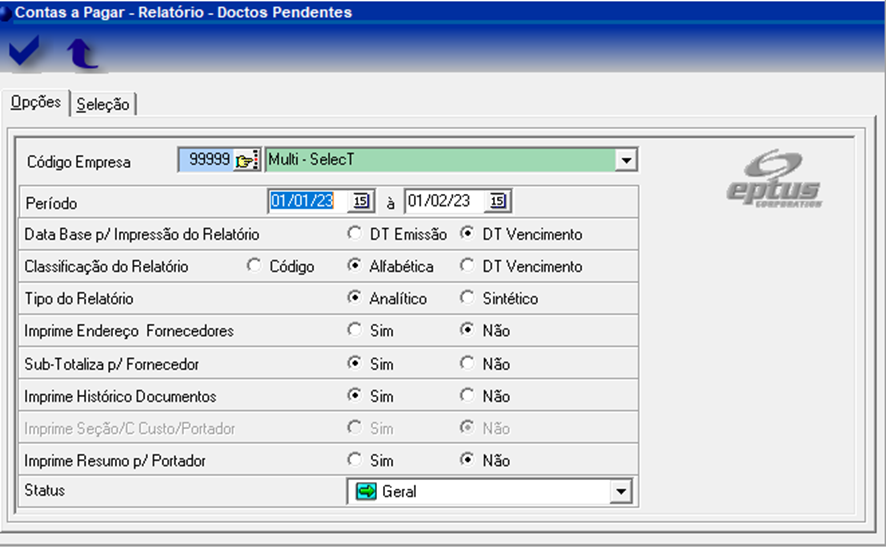Click the return arrow toolbar icon

(82, 53)
